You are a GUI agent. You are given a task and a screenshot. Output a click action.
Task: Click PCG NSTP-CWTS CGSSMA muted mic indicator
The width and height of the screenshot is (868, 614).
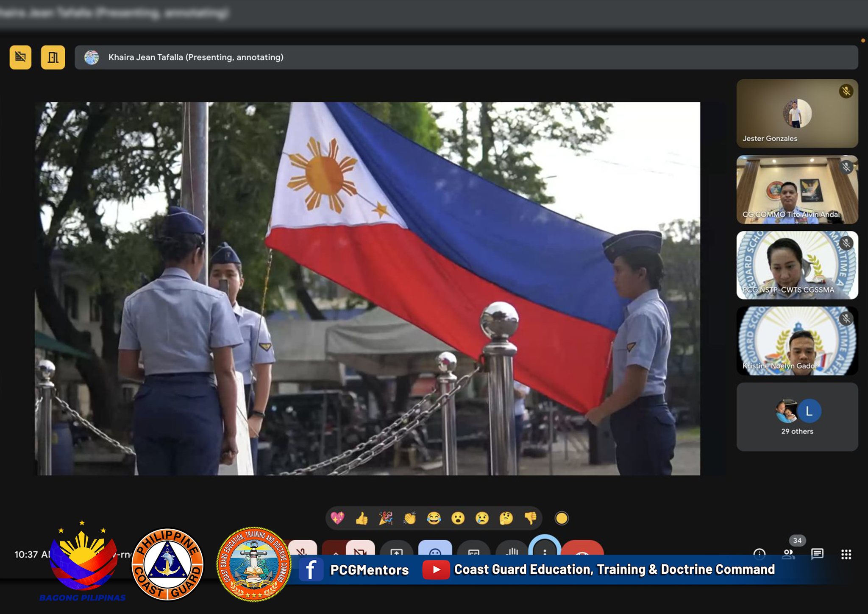tap(846, 243)
